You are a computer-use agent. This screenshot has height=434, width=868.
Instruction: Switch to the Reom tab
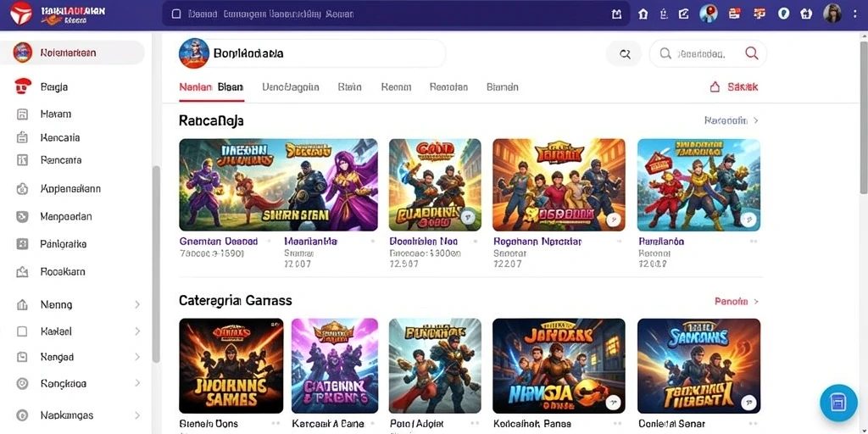click(x=396, y=87)
